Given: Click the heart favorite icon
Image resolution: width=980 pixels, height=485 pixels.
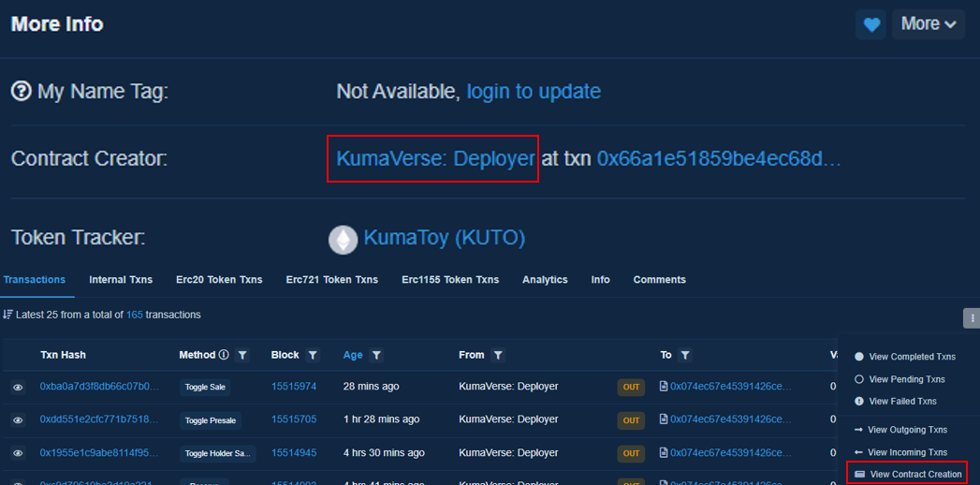Looking at the screenshot, I should click(870, 25).
